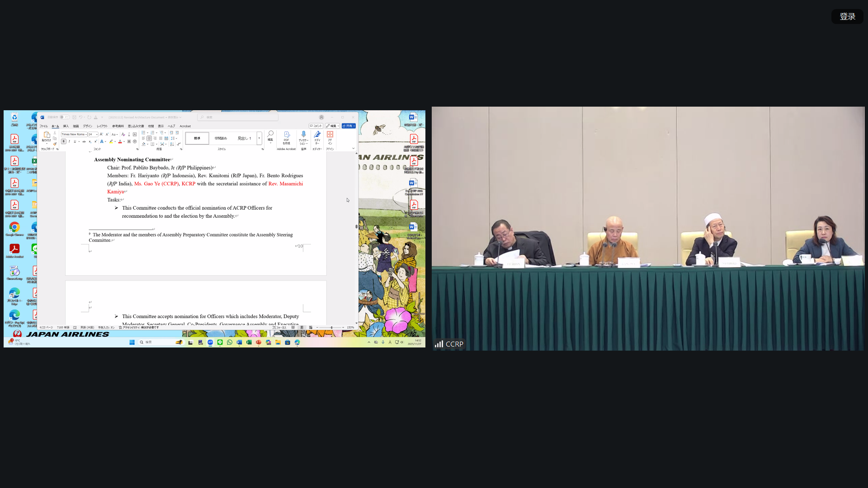Click the Find magnifier icon in the ribbon

pos(270,134)
